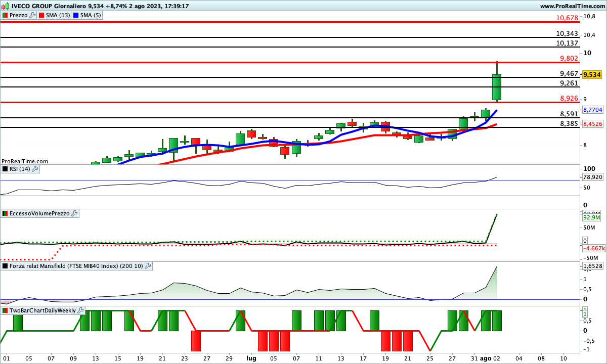
Task: Click the TwoBarChartDailyWeekly legend color swatch
Action: [x=5, y=310]
